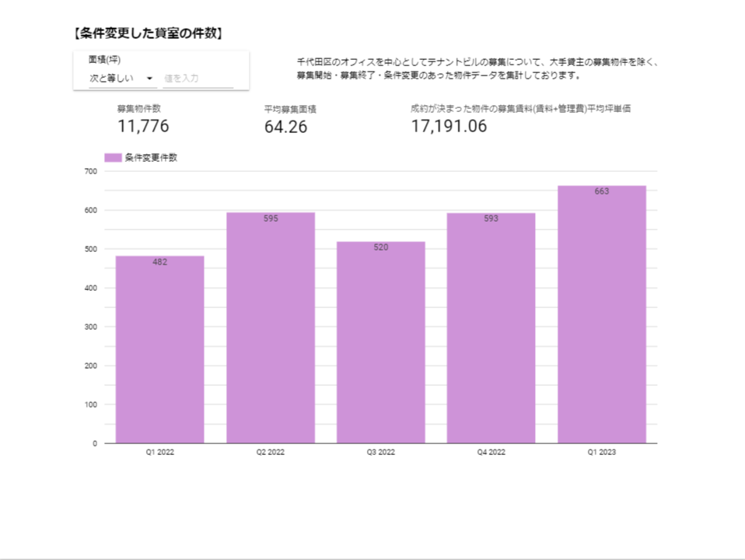The height and width of the screenshot is (560, 745).
Task: Select the 募集物件数 scorecard value 11,776
Action: click(x=143, y=126)
